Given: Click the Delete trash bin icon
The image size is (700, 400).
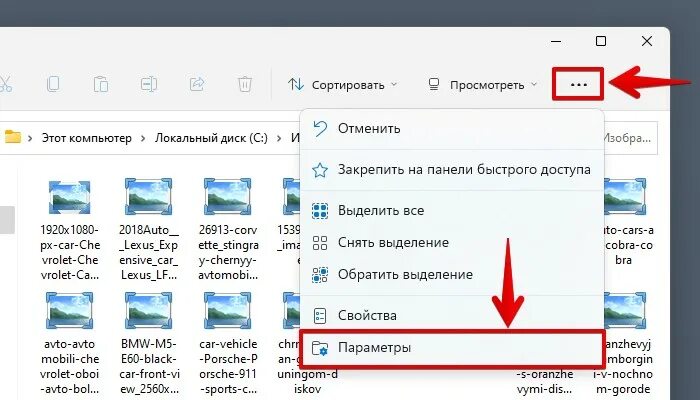Looking at the screenshot, I should [245, 84].
